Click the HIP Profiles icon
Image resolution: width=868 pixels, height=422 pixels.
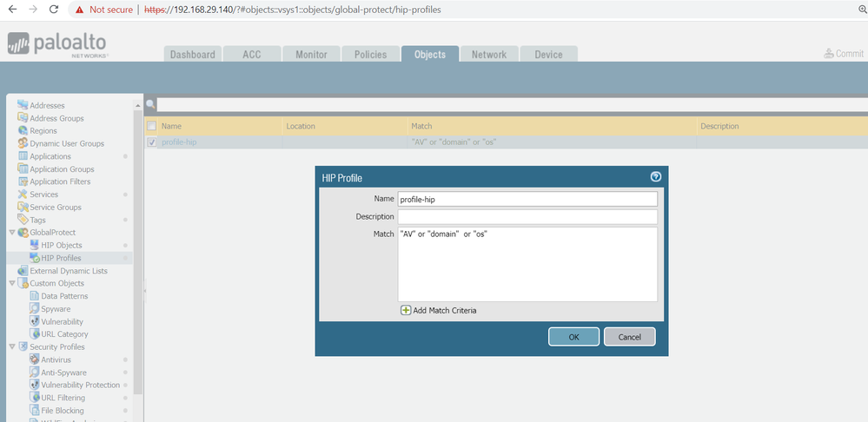[35, 258]
